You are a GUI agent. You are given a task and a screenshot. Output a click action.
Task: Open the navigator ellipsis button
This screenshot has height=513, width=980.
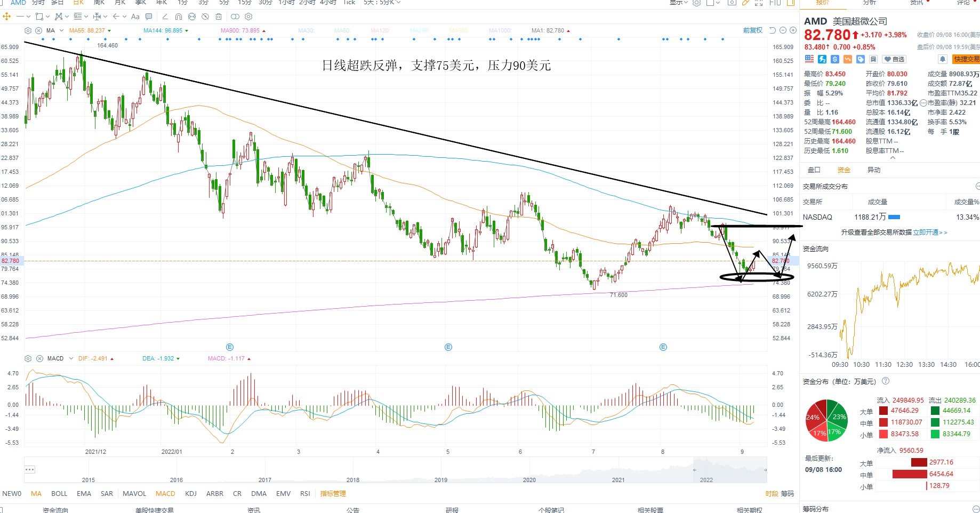[30, 470]
